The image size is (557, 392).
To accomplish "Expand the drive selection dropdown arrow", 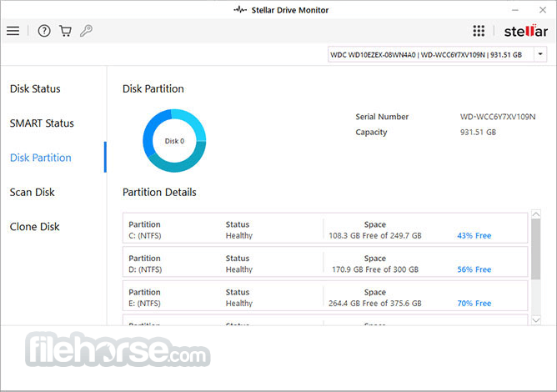I will coord(540,54).
